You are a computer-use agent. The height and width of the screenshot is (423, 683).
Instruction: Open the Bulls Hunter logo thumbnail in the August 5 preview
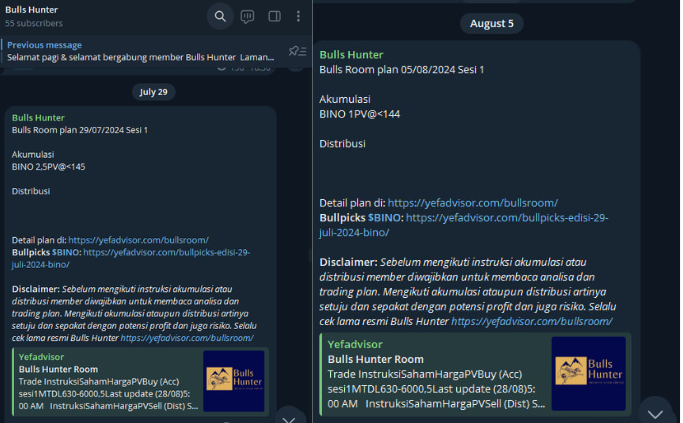pos(588,373)
